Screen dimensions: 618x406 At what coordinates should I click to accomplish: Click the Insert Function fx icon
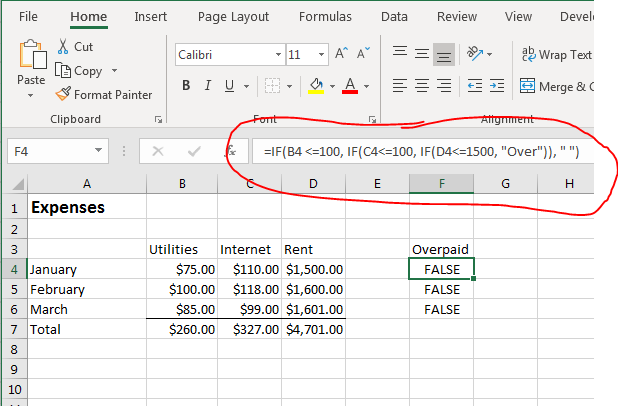(x=231, y=151)
